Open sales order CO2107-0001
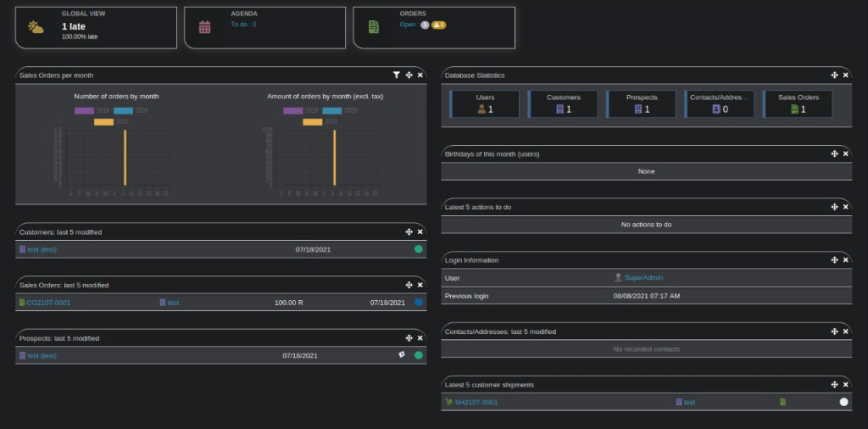Image resolution: width=868 pixels, height=429 pixels. click(48, 303)
